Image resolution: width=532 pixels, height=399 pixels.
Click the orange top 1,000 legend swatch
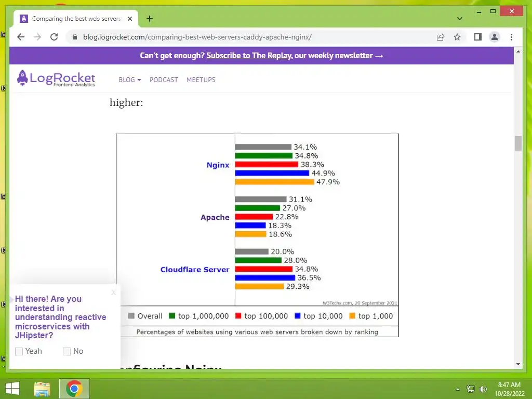click(352, 316)
